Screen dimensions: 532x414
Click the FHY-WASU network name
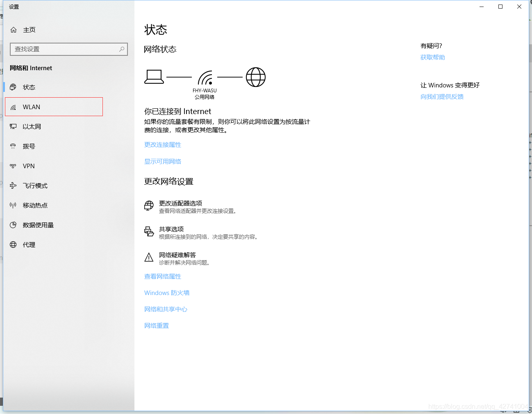click(205, 91)
